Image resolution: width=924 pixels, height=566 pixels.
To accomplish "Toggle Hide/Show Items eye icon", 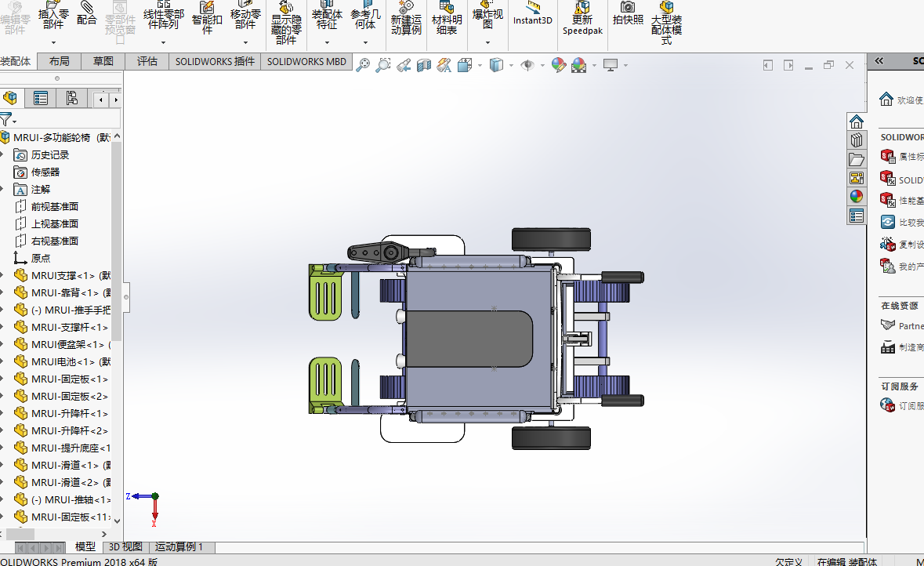I will click(527, 65).
